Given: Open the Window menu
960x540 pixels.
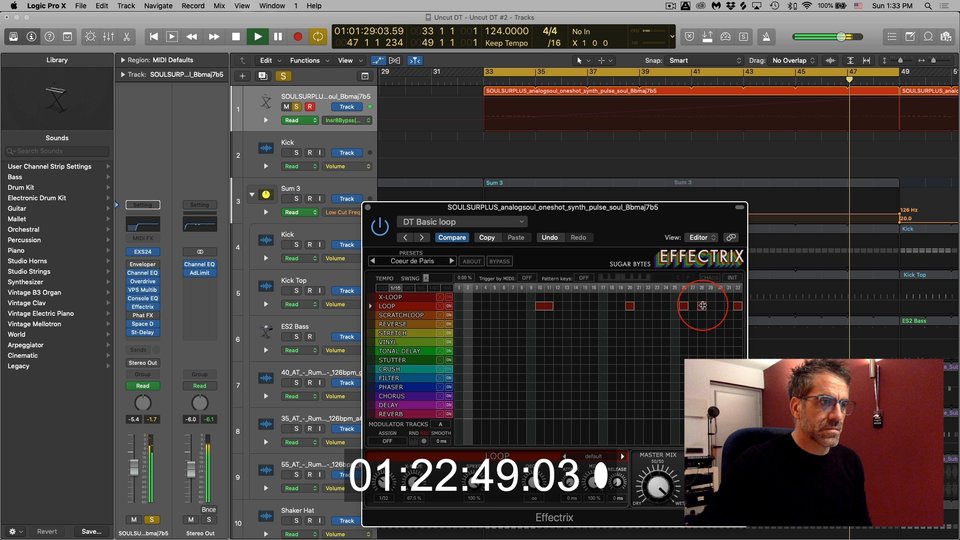Looking at the screenshot, I should tap(272, 6).
